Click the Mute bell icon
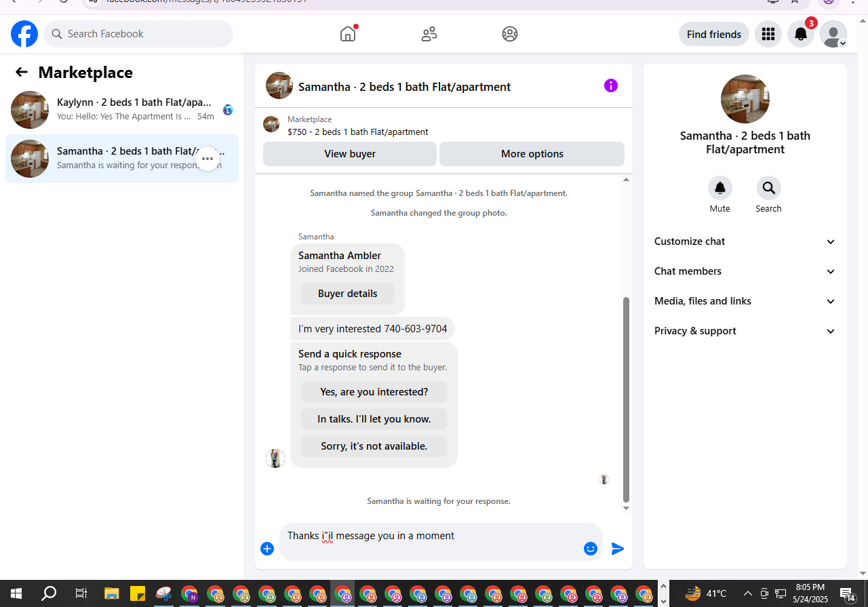868x607 pixels. [x=720, y=188]
